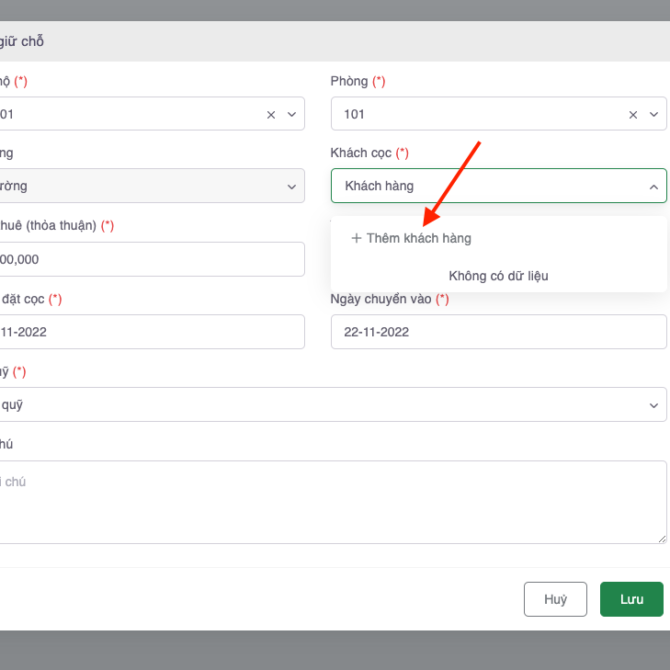Click the plus icon beside Thêm khách hàng

coord(356,239)
